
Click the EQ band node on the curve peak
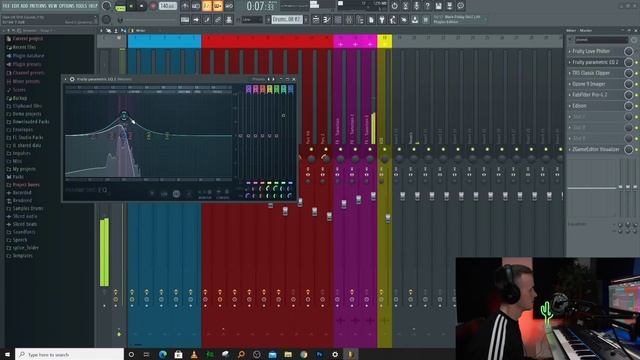coord(124,116)
